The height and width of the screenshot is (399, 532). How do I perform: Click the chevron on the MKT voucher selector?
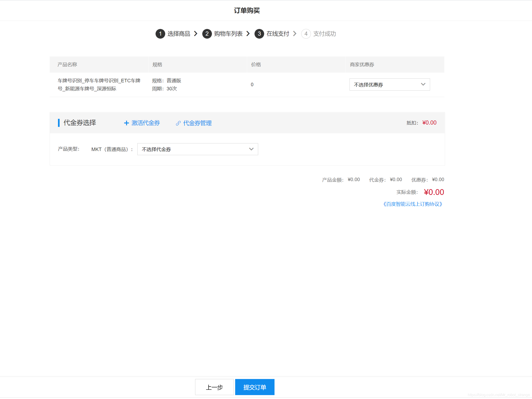[251, 149]
